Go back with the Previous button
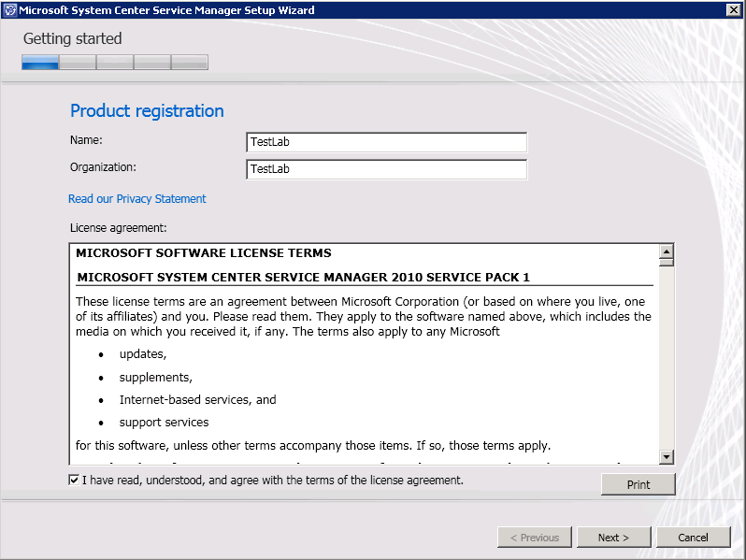The image size is (746, 560). point(535,538)
